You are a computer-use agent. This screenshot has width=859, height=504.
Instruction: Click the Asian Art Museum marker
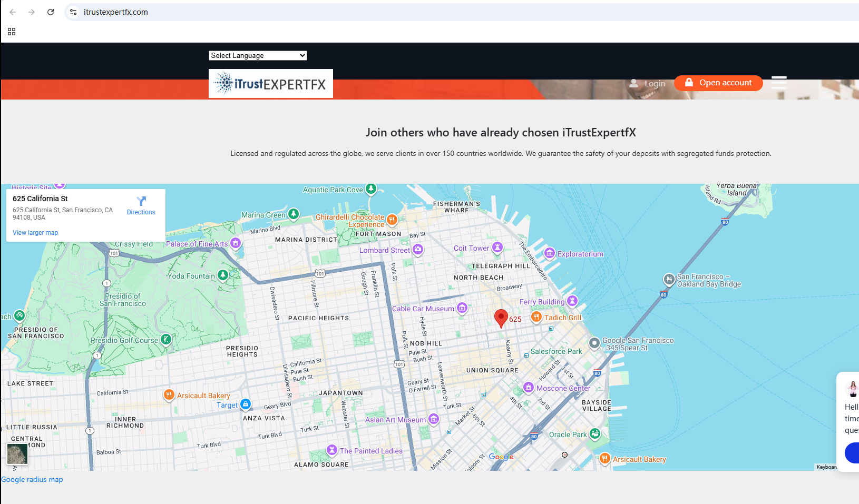click(x=434, y=419)
